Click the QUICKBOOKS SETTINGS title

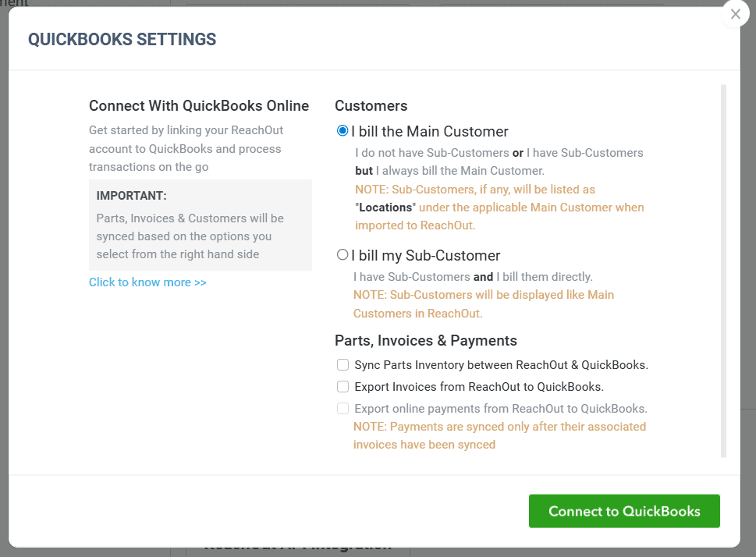tap(122, 39)
